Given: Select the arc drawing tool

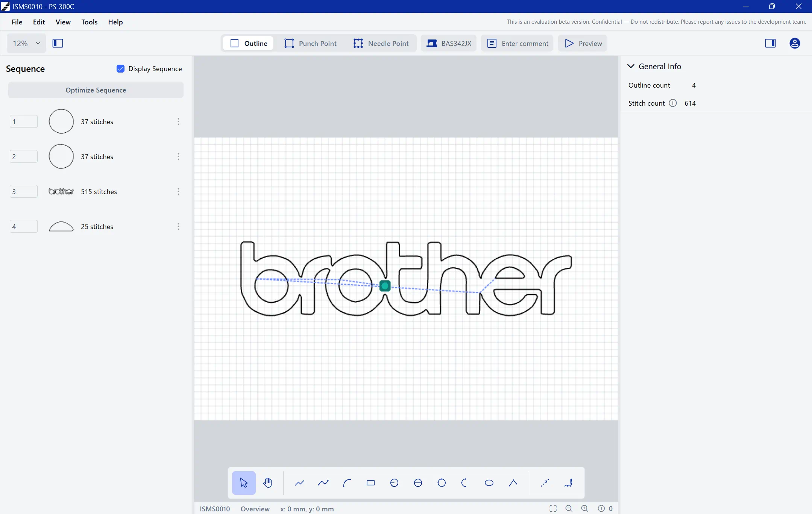Looking at the screenshot, I should [347, 483].
